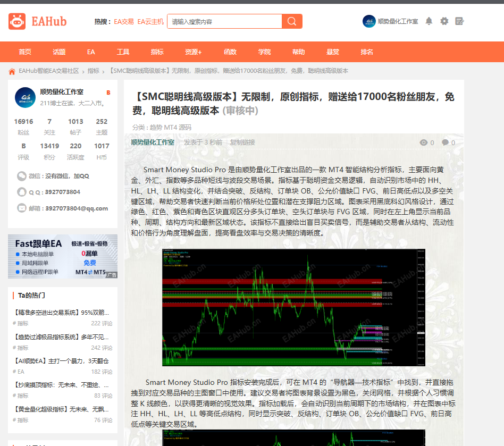The image size is (504, 446).
Task: Click hot search EA云主机 link
Action: [150, 21]
